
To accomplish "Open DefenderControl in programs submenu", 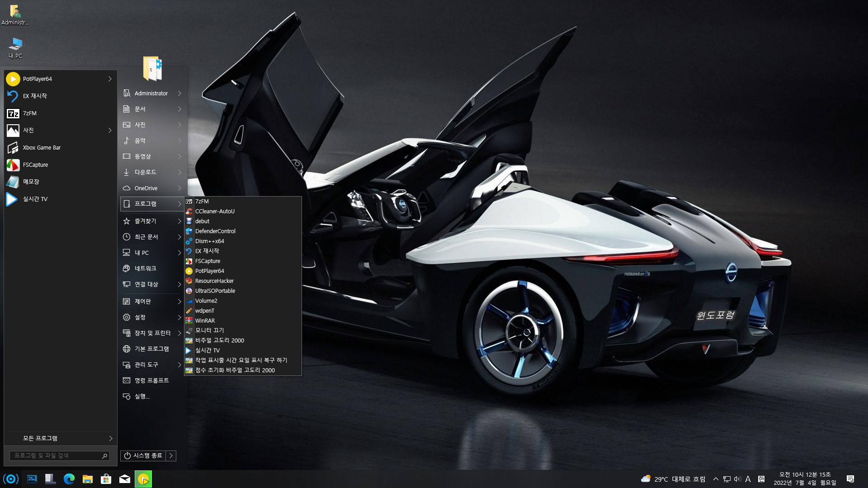I will tap(243, 231).
